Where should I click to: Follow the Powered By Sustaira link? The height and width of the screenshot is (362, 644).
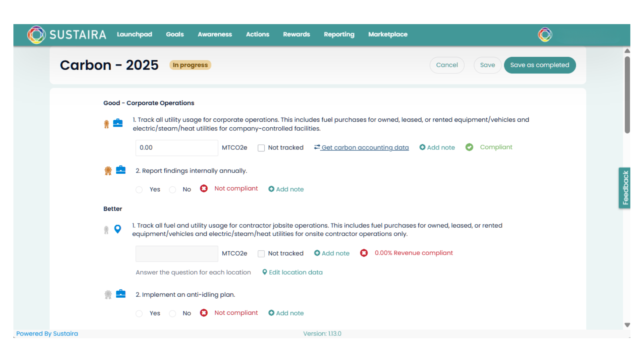[x=47, y=334]
